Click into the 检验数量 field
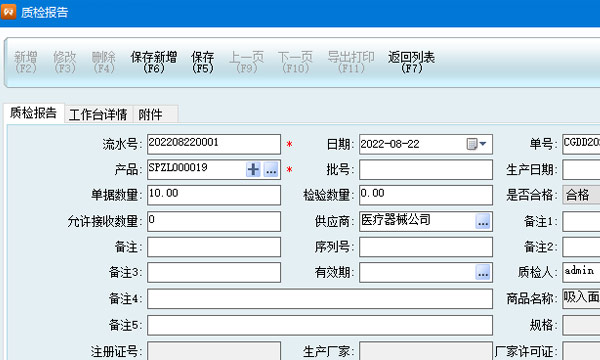The height and width of the screenshot is (360, 600). pyautogui.click(x=426, y=195)
